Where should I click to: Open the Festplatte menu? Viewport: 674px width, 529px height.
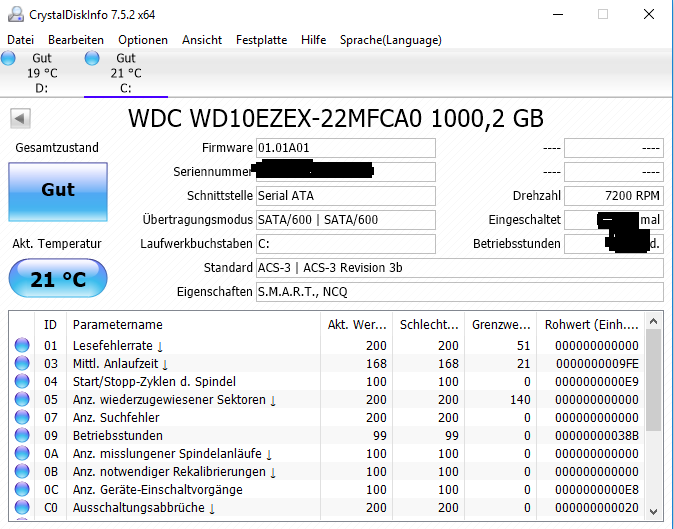[x=261, y=40]
